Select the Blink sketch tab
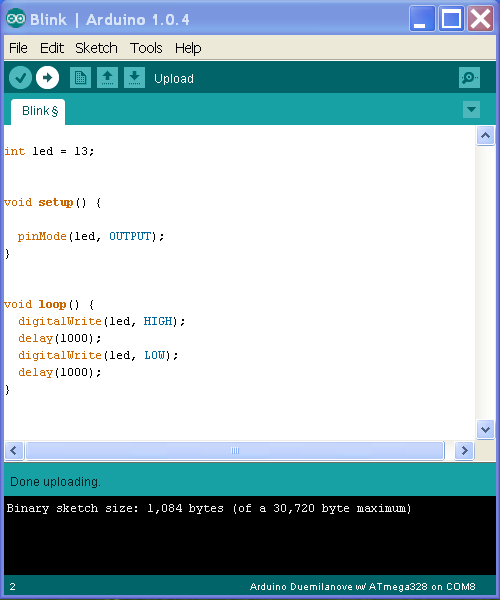This screenshot has width=500, height=600. pyautogui.click(x=38, y=111)
